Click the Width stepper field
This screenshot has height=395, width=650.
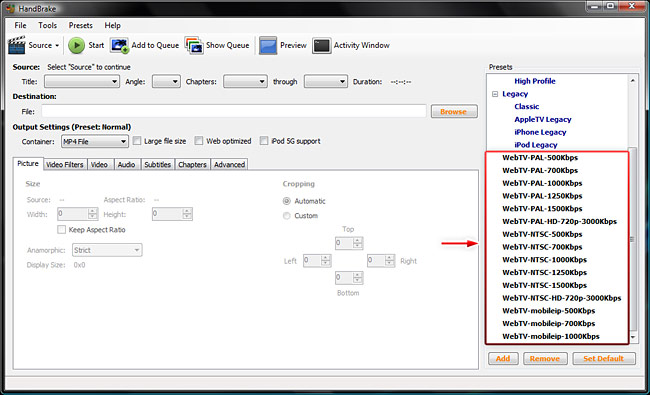[x=78, y=214]
